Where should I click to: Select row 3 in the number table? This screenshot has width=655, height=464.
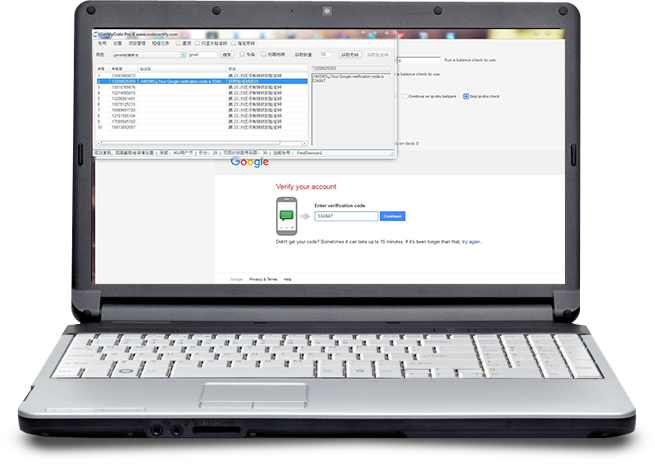[202, 87]
